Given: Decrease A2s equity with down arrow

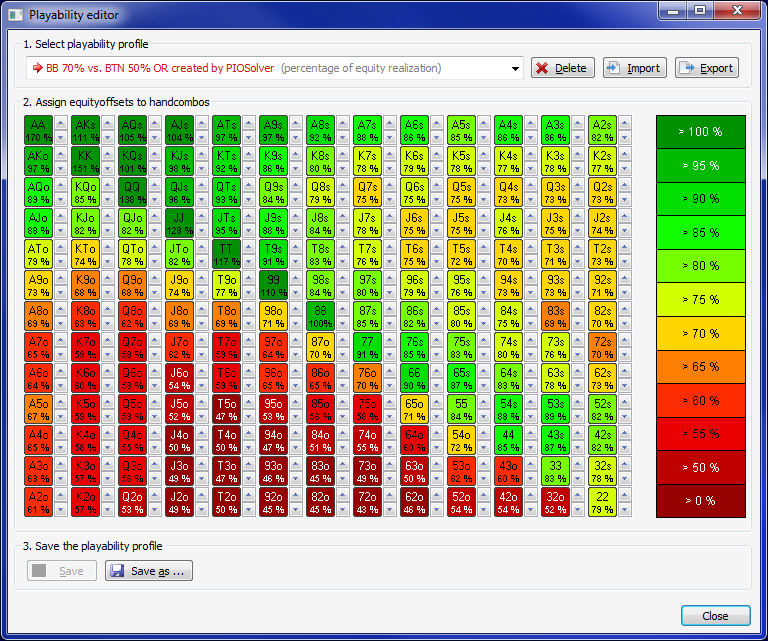Looking at the screenshot, I should (625, 138).
